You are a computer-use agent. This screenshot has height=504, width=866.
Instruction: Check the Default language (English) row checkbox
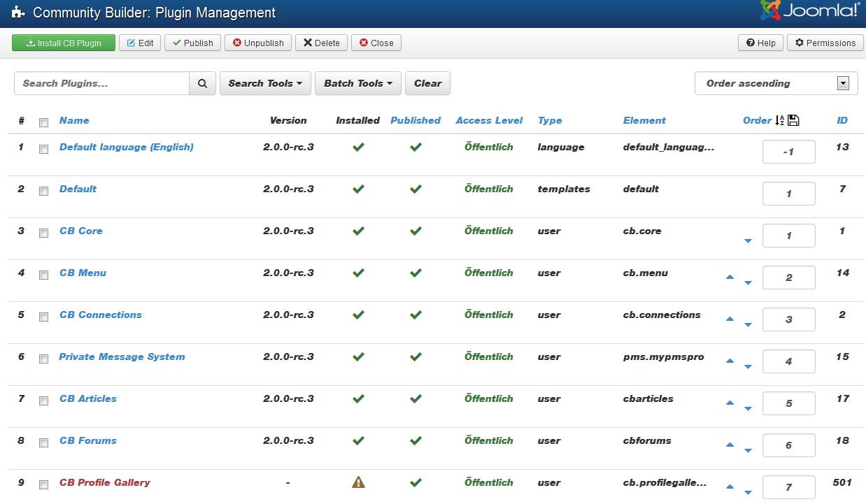coord(43,149)
